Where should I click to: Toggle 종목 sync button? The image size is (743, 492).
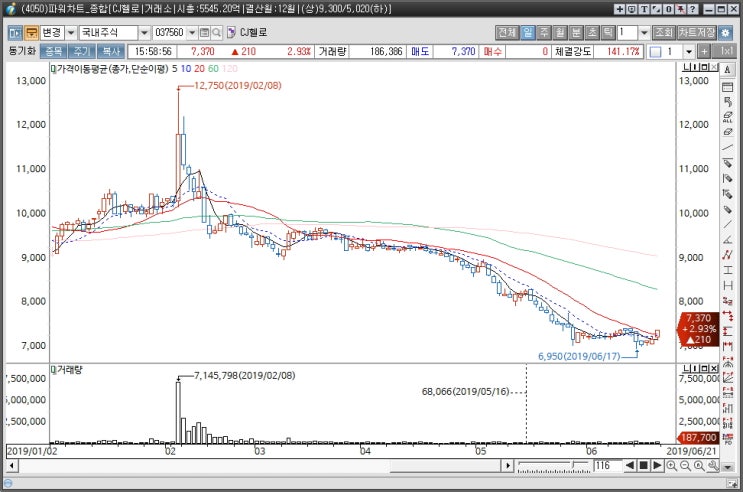click(x=53, y=51)
